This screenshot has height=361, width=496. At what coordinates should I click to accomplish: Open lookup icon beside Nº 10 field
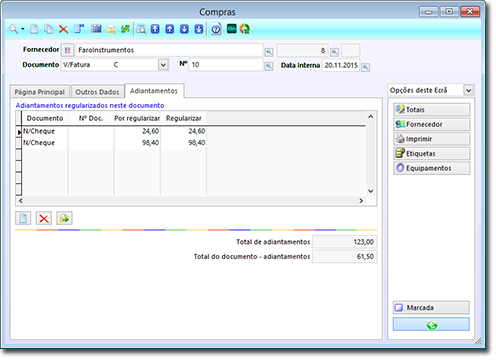point(269,66)
